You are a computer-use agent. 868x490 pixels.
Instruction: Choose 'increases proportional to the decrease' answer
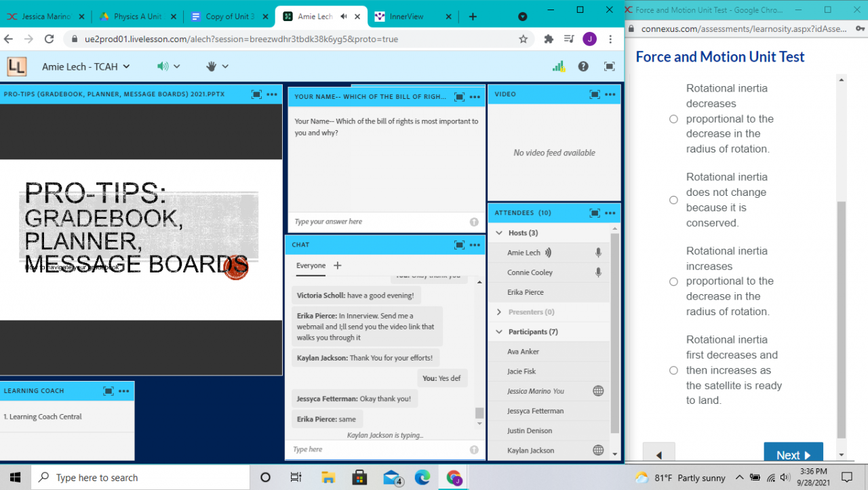(x=673, y=281)
